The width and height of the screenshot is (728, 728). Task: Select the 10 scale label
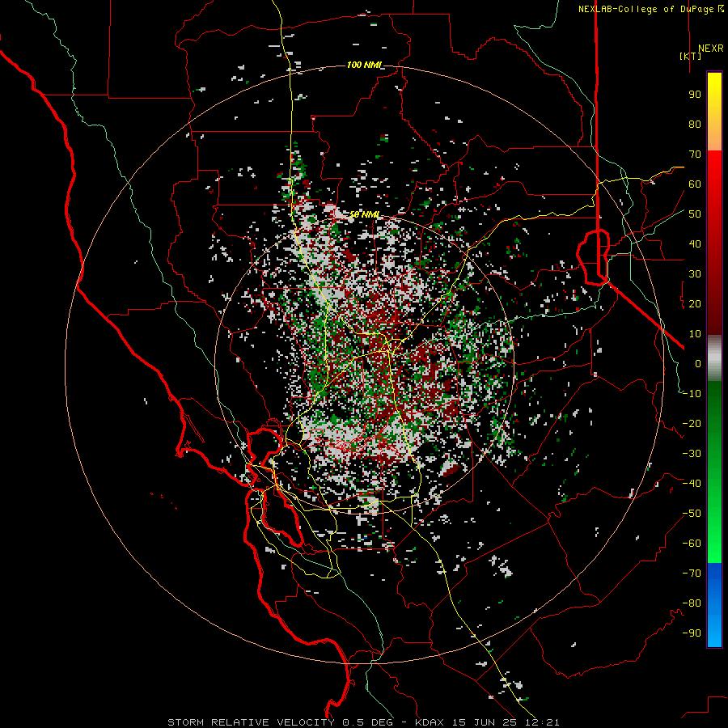tap(695, 334)
